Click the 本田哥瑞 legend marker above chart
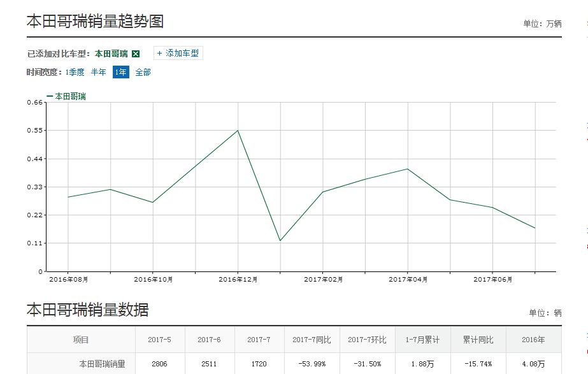The height and width of the screenshot is (374, 588). 50,97
